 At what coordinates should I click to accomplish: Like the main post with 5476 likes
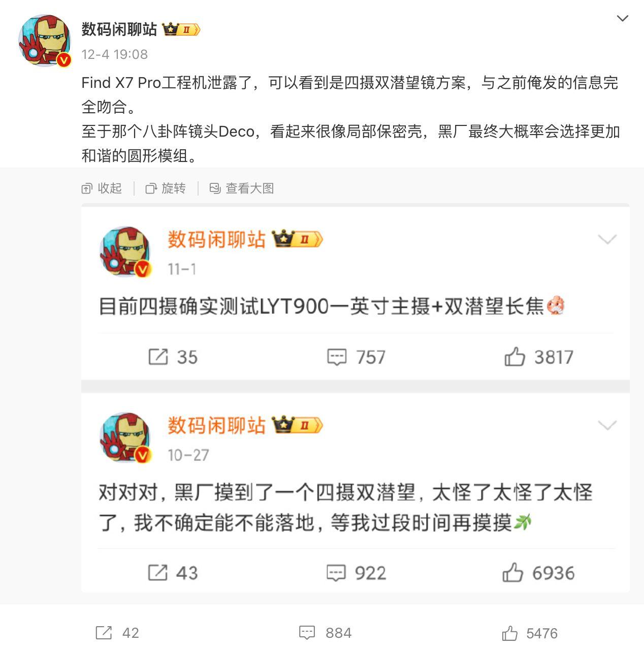(x=530, y=633)
